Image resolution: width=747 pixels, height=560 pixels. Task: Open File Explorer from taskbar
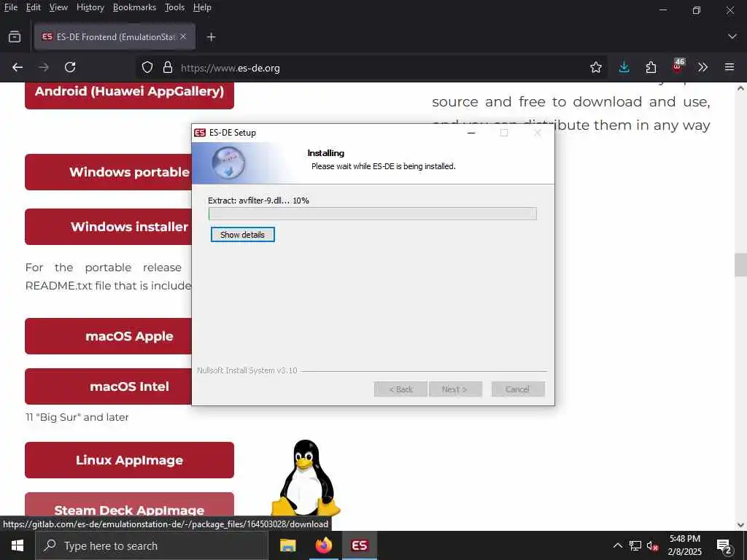287,545
